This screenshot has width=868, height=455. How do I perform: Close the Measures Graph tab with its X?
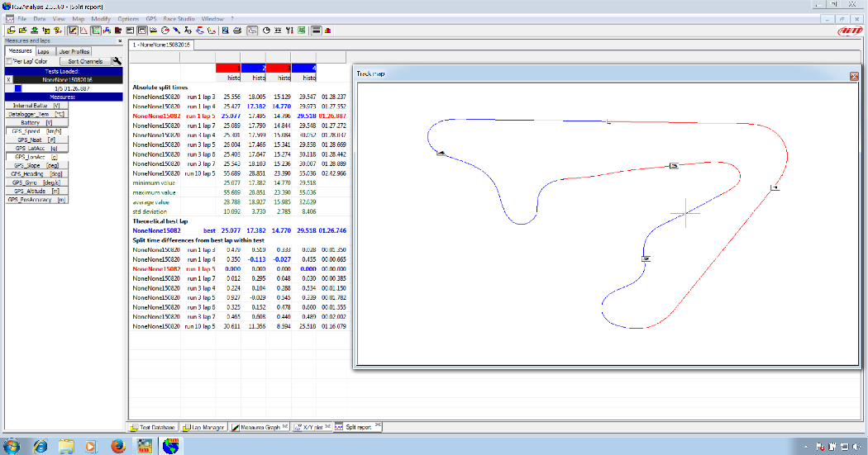[x=285, y=426]
